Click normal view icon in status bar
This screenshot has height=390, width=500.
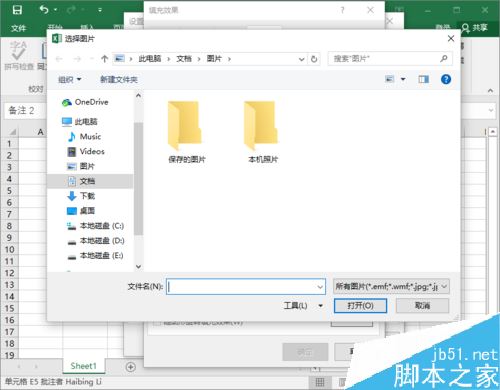point(320,382)
